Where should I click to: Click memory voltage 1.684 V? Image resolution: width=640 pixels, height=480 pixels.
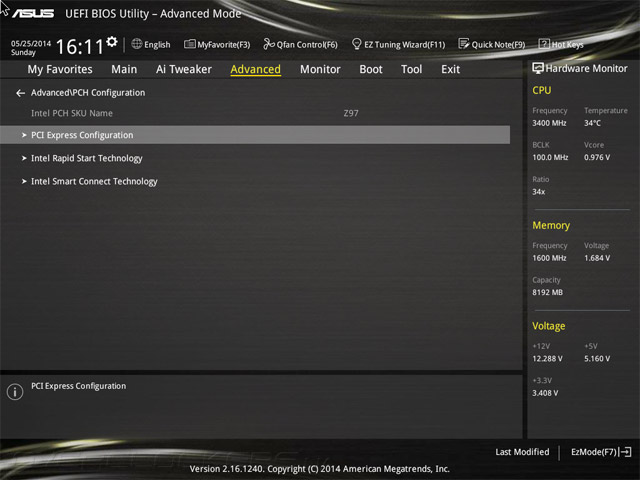click(x=597, y=258)
